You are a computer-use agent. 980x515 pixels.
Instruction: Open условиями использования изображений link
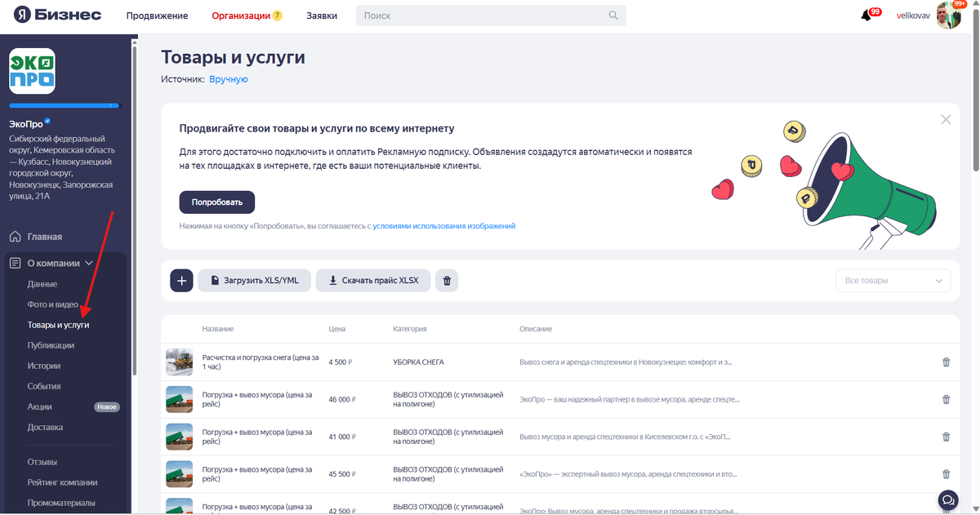coord(444,226)
